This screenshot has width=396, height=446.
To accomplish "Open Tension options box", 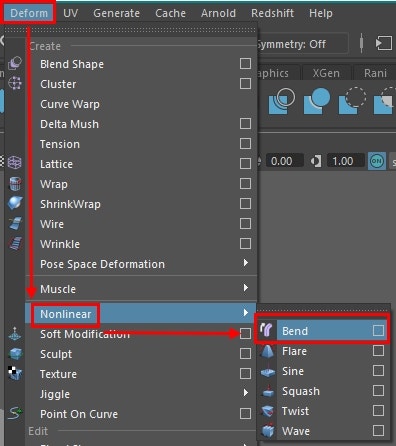I will [x=245, y=144].
